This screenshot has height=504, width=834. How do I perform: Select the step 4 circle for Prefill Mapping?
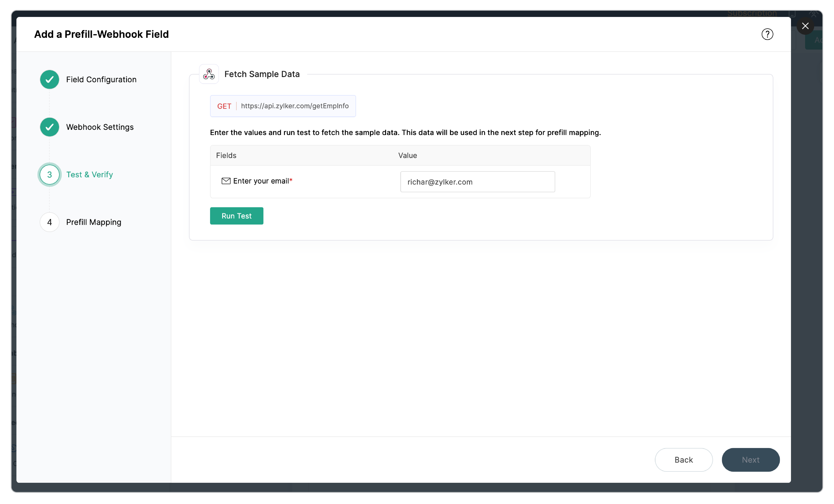(49, 222)
